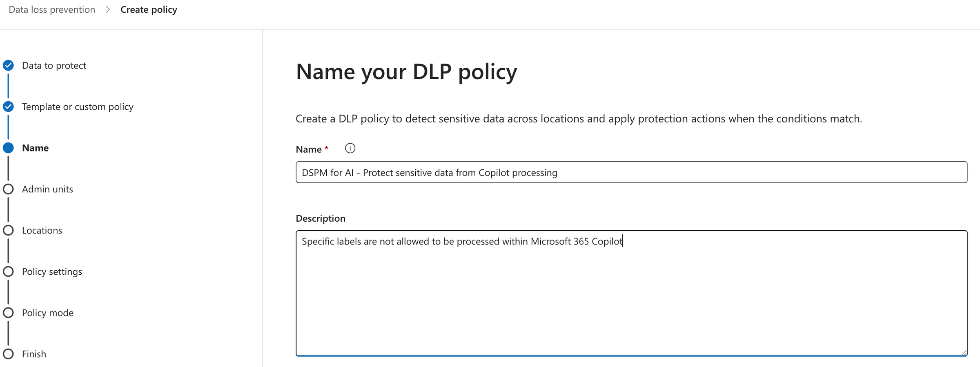This screenshot has width=980, height=367.
Task: Select Create policy in the breadcrumb
Action: (149, 9)
